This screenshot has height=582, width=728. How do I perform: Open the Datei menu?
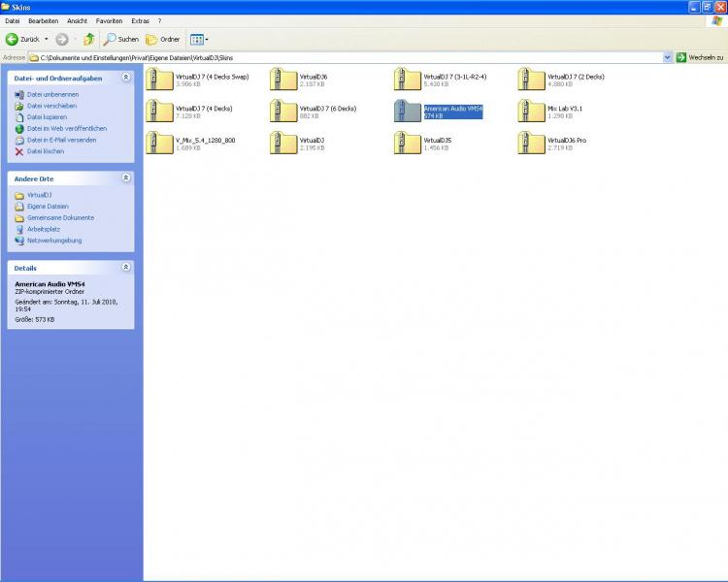[x=12, y=21]
